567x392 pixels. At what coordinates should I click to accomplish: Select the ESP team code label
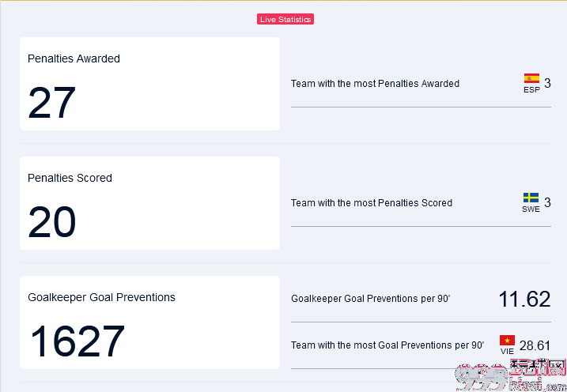(x=531, y=89)
